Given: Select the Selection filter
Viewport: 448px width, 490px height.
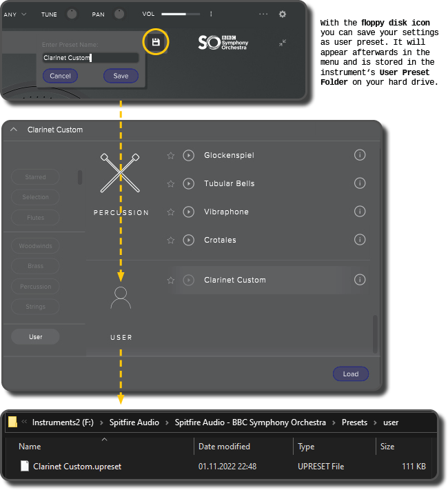Looking at the screenshot, I should click(35, 197).
